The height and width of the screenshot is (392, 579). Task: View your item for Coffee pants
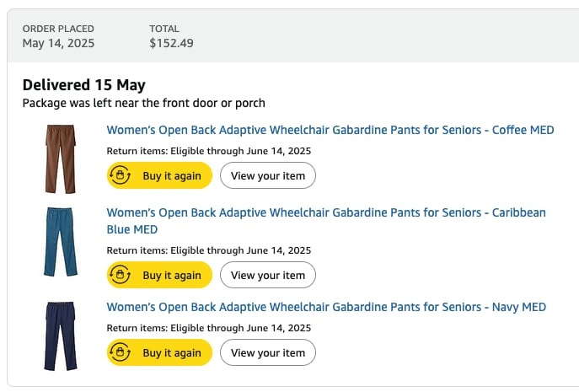268,175
